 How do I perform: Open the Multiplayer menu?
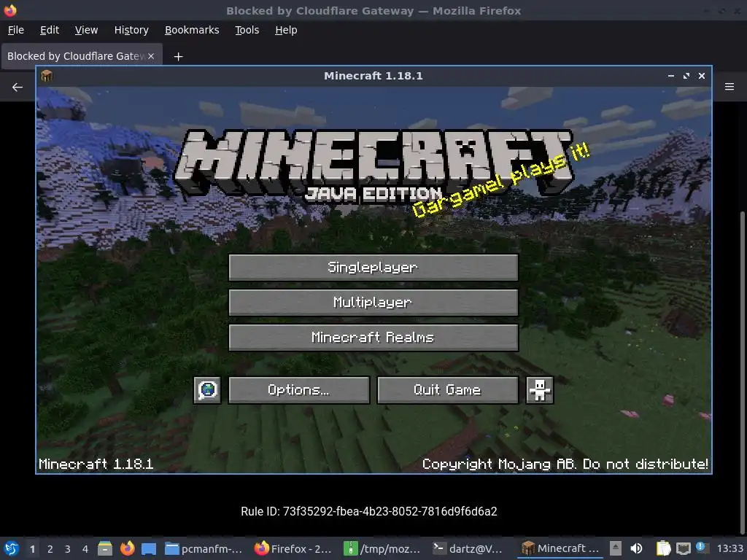pos(373,303)
